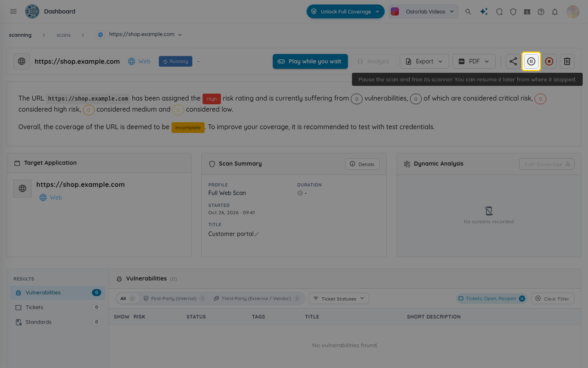This screenshot has height=368, width=588.
Task: Share the scan using the share icon
Action: coord(513,61)
